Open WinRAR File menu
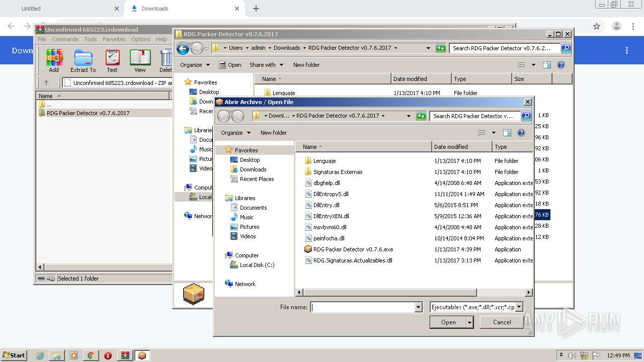Image resolution: width=644 pixels, height=362 pixels. pos(42,39)
